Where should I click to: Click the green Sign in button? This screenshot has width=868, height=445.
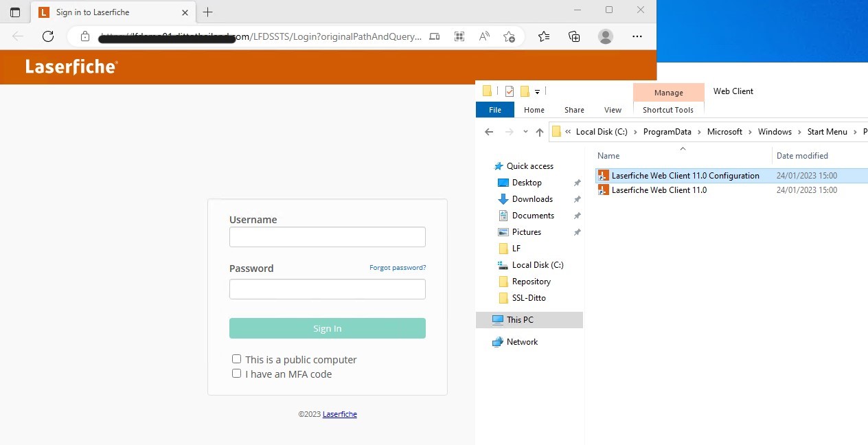328,328
